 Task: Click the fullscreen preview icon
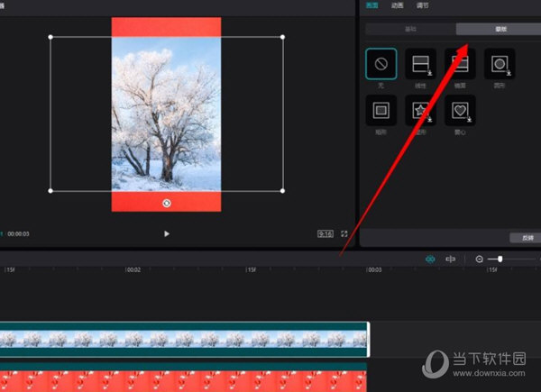[344, 233]
